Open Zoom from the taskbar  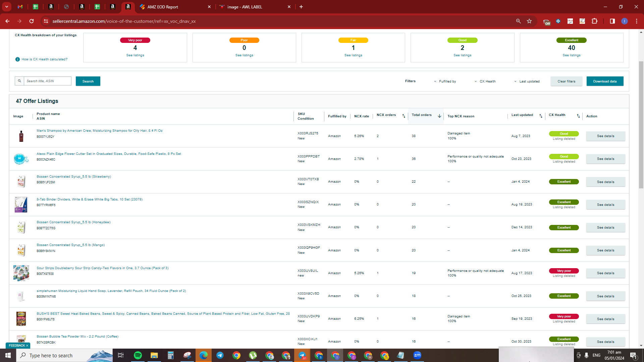tap(417, 355)
